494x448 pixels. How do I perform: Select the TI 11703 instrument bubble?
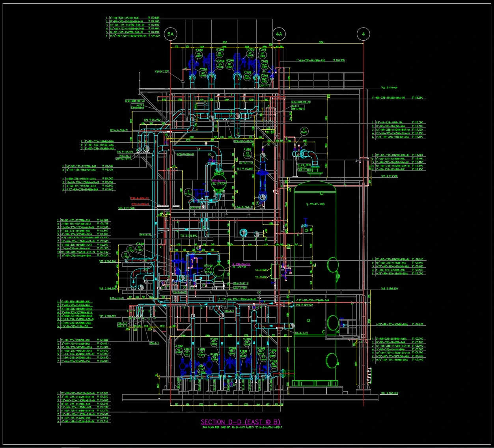[188, 192]
